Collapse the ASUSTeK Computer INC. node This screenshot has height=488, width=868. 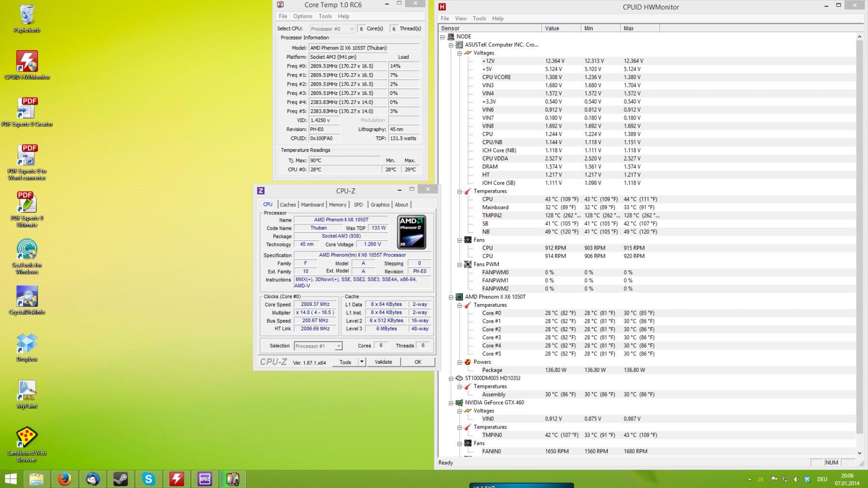[x=451, y=45]
